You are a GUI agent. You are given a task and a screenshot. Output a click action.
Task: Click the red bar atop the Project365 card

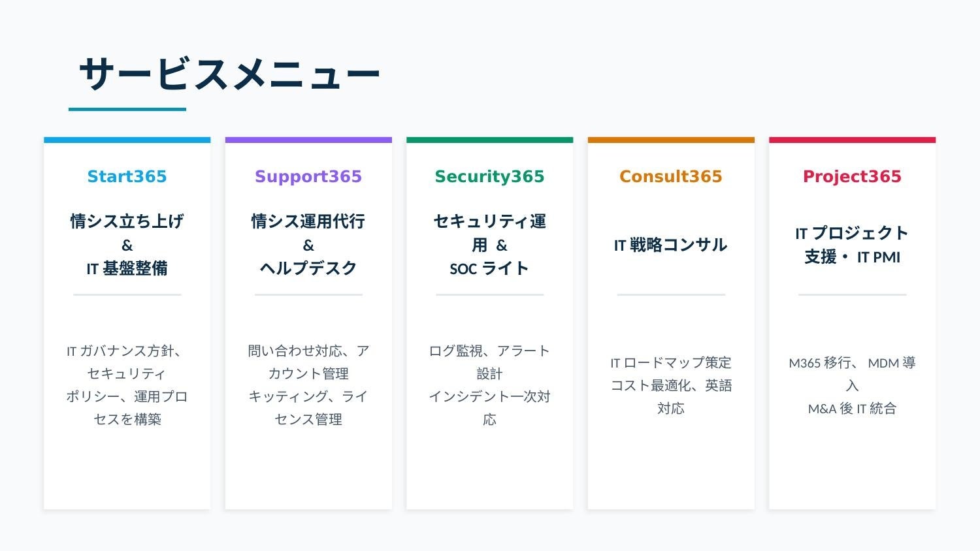click(852, 140)
